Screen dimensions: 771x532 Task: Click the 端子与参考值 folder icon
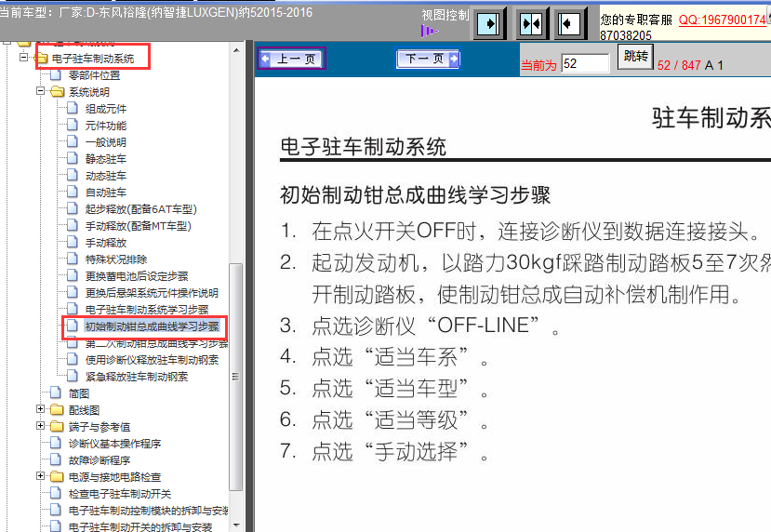57,426
